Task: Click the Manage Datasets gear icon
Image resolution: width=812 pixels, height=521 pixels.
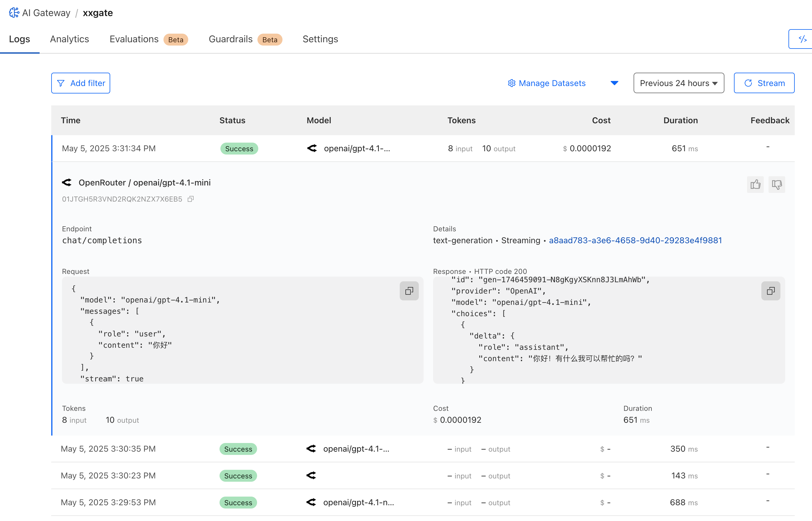Action: [511, 83]
